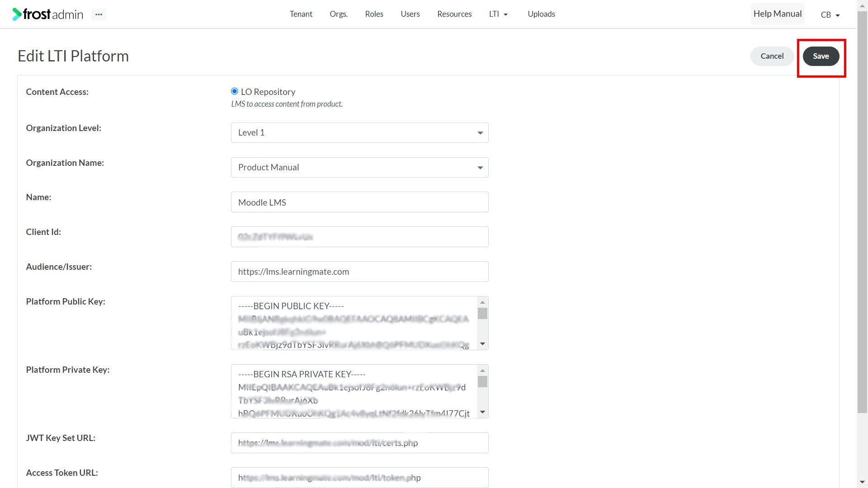Viewport: 868px width, 488px height.
Task: Open the Resources page
Action: coord(454,14)
